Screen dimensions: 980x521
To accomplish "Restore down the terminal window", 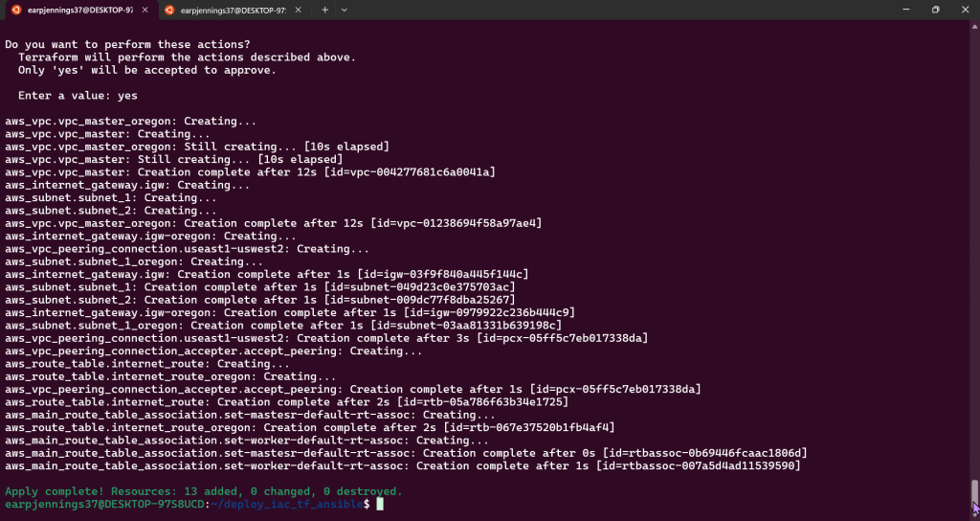I will (935, 10).
